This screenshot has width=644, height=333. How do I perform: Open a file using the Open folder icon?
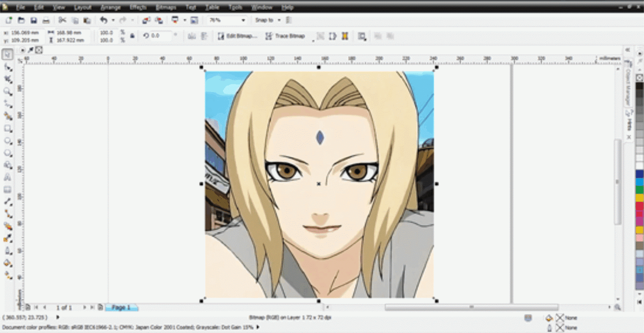(x=21, y=20)
